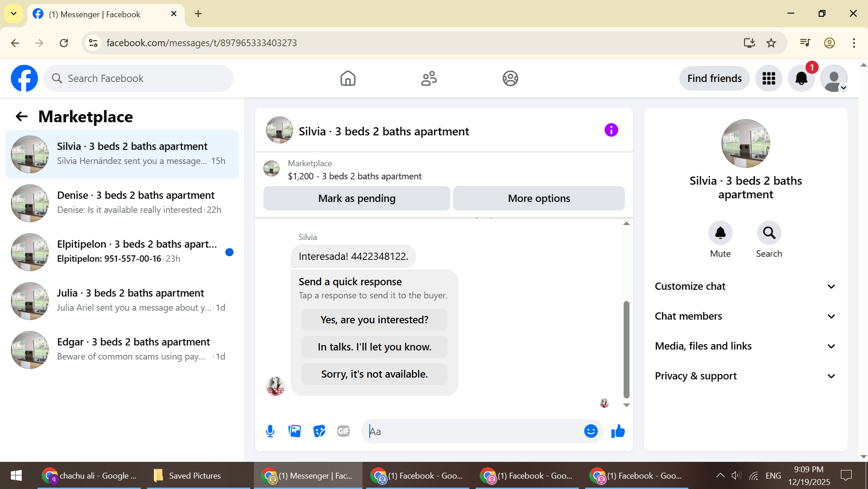Open Chrome media control icon

pos(805,43)
